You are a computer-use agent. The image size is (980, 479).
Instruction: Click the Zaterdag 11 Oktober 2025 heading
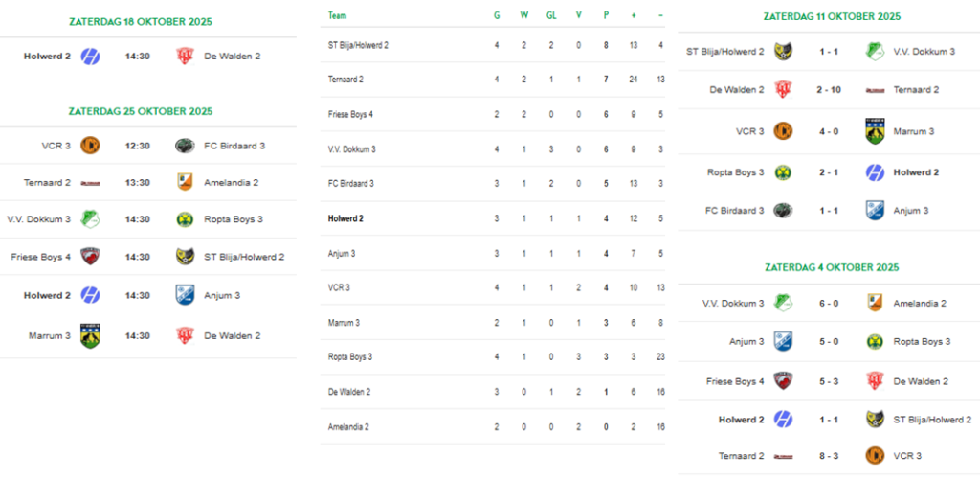point(832,16)
